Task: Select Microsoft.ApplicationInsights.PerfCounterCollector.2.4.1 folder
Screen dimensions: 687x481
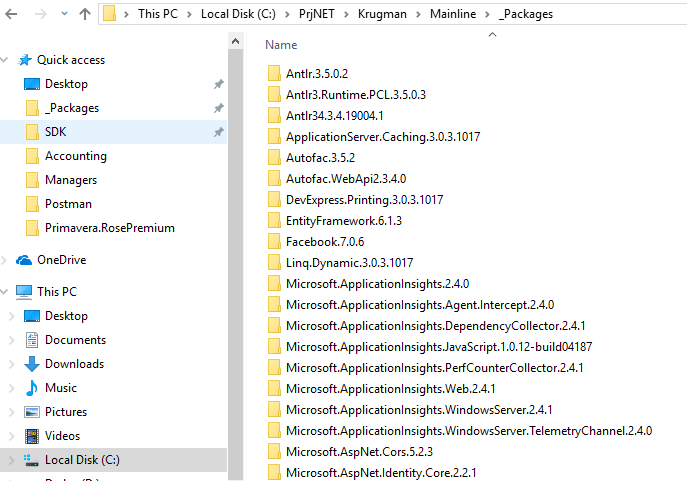Action: [435, 368]
